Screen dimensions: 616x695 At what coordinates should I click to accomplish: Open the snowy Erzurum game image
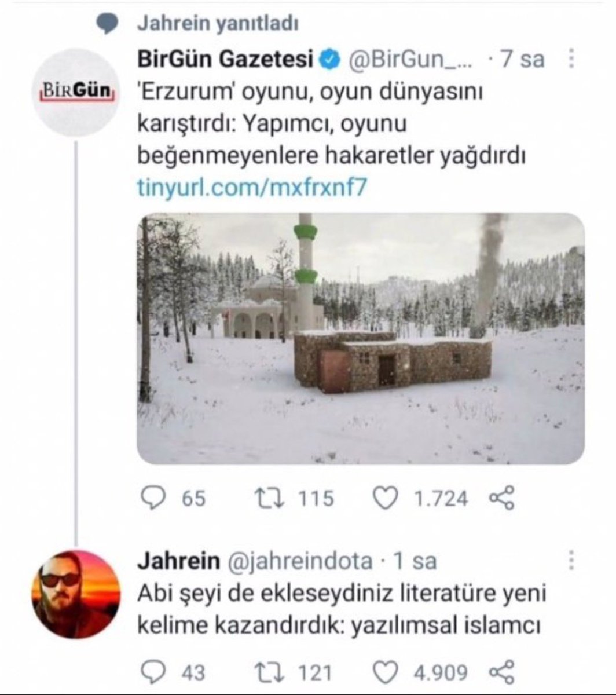pyautogui.click(x=360, y=338)
